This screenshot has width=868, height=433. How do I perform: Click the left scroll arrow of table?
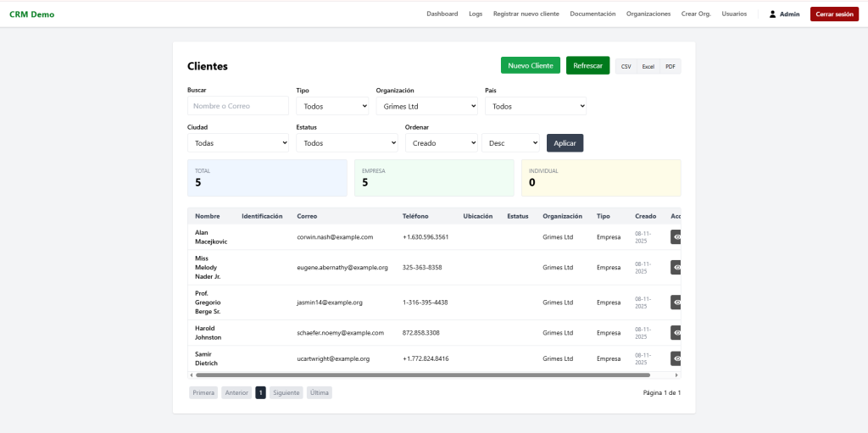[191, 375]
